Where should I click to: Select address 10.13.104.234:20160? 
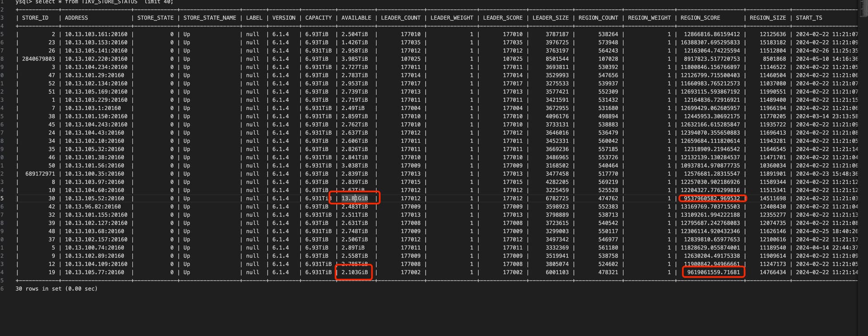(96, 67)
